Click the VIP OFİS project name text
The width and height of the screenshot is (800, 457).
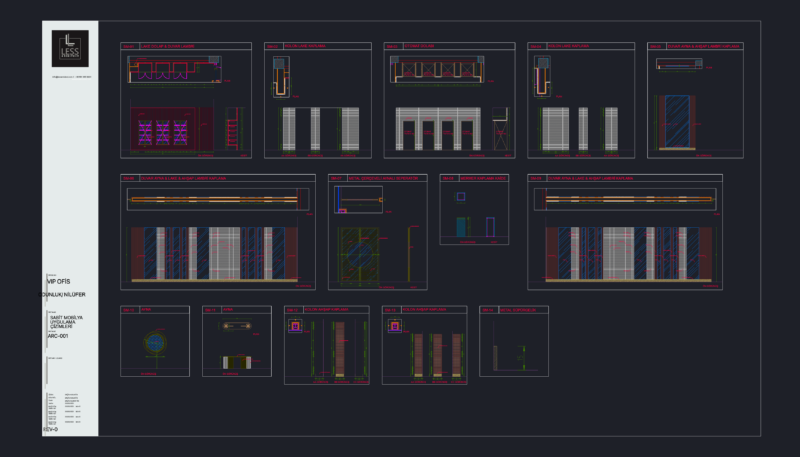tap(59, 282)
